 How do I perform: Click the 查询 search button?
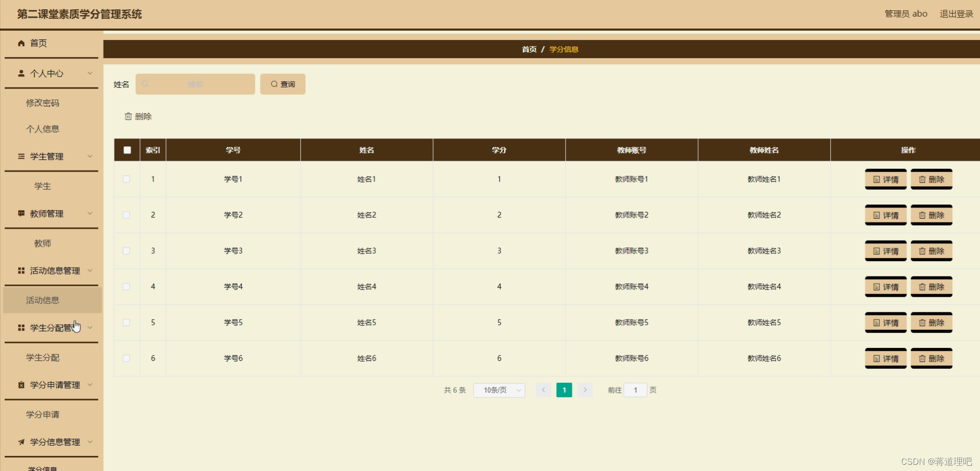point(283,84)
